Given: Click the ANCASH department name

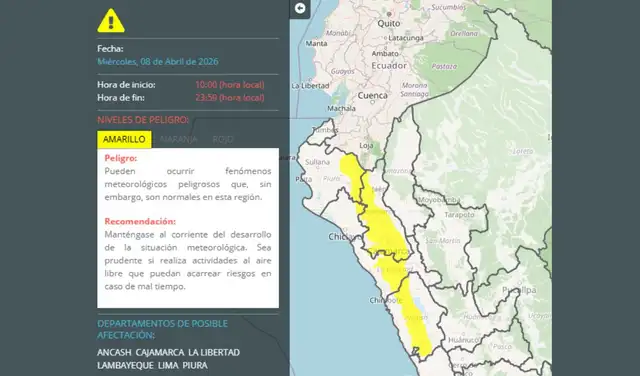Looking at the screenshot, I should click(x=114, y=352).
